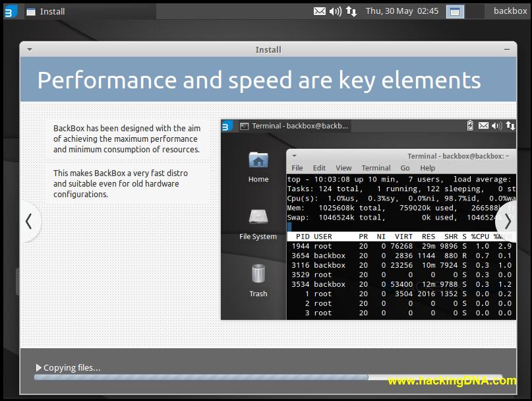
Task: Click the Home folder icon in slide
Action: tap(258, 160)
